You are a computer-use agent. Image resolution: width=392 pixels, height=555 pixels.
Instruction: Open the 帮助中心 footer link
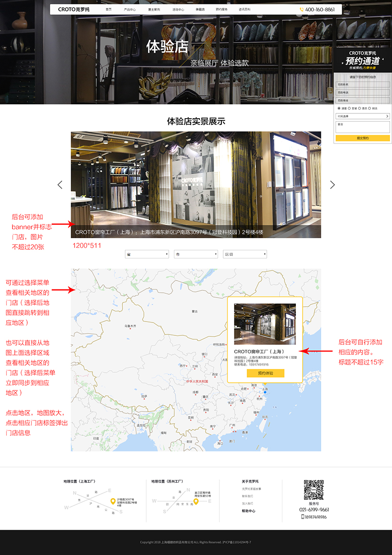(x=249, y=511)
